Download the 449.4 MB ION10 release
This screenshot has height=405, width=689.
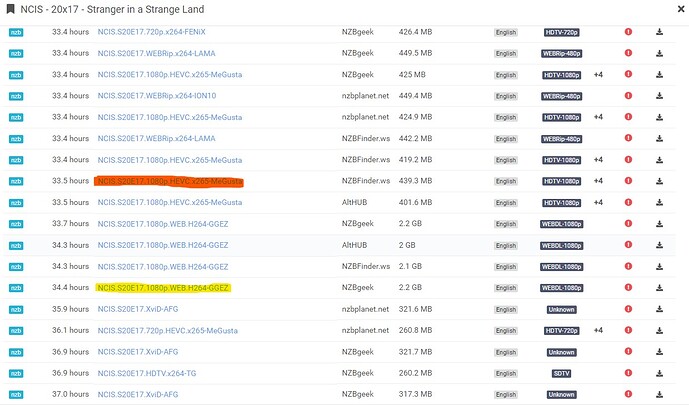pos(660,96)
